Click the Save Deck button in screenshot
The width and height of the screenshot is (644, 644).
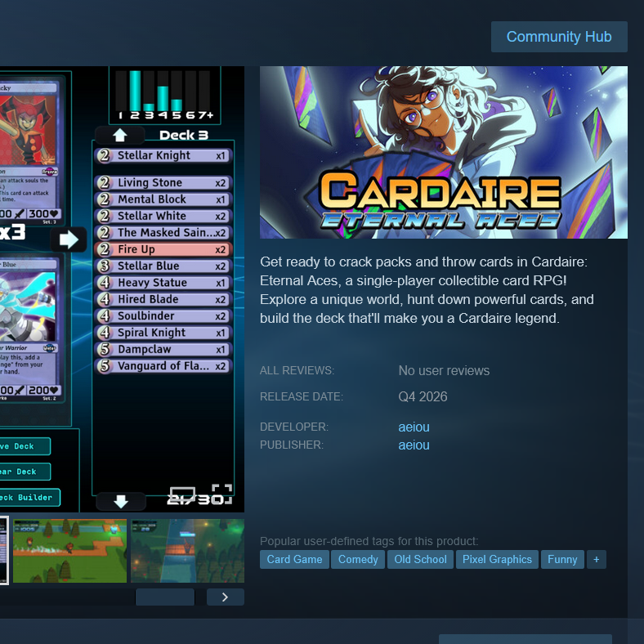tap(25, 446)
